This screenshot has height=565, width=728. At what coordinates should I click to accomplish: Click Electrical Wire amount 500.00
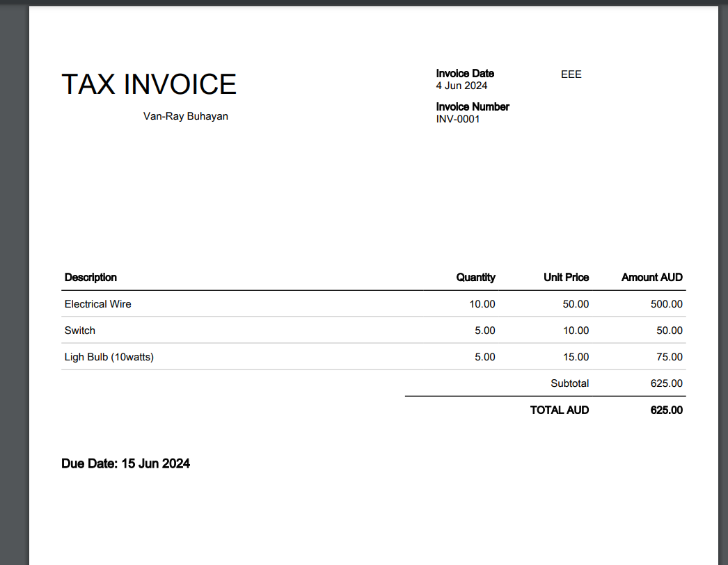click(x=666, y=304)
